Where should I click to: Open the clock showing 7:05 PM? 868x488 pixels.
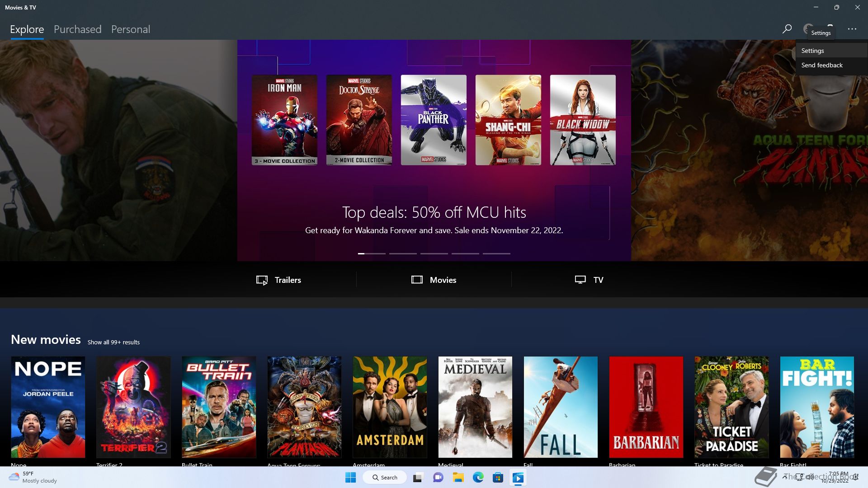835,477
